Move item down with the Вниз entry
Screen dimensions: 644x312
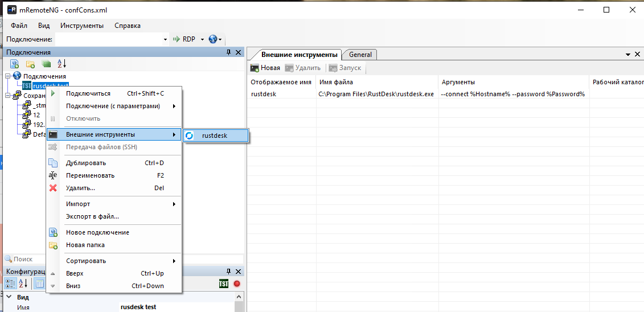pyautogui.click(x=114, y=286)
